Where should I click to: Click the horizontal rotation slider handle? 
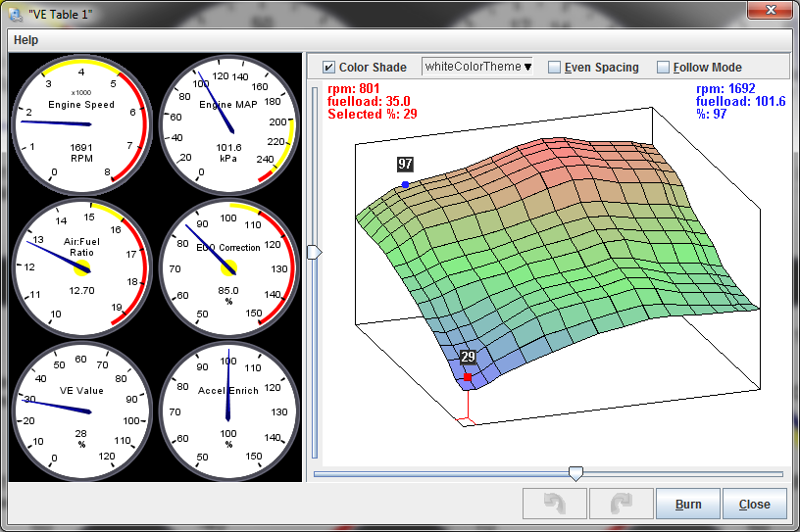click(576, 473)
